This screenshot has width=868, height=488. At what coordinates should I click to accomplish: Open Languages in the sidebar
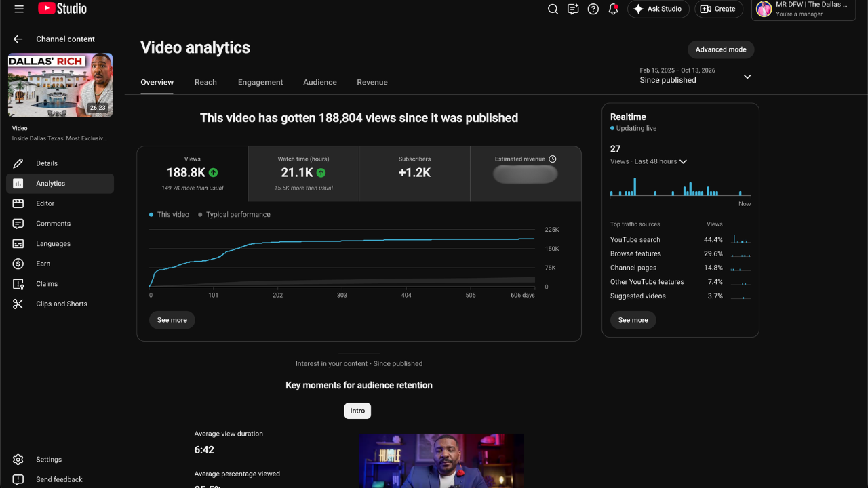(x=60, y=243)
